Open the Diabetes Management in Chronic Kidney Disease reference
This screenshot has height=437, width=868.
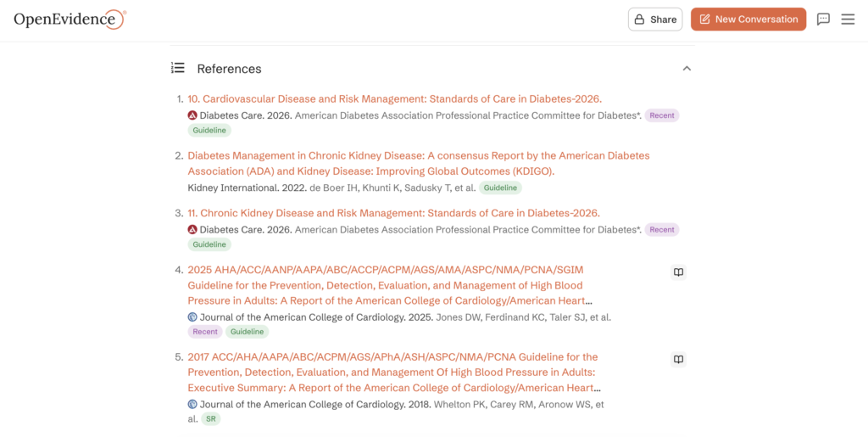pyautogui.click(x=419, y=164)
